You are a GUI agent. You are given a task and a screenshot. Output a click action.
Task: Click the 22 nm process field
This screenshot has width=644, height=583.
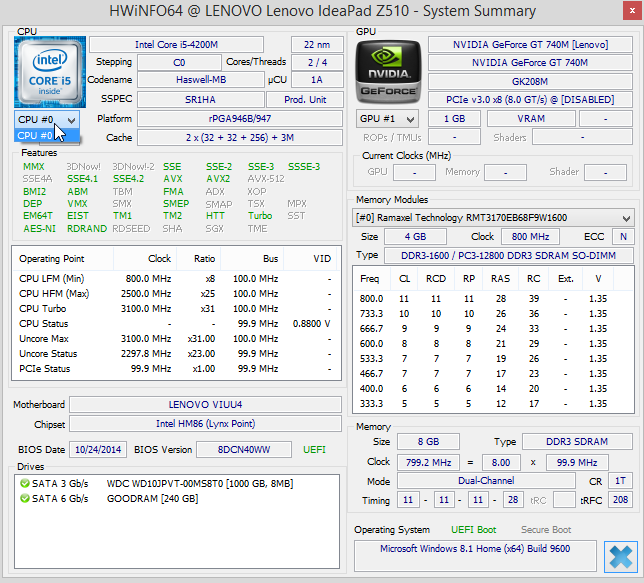317,44
